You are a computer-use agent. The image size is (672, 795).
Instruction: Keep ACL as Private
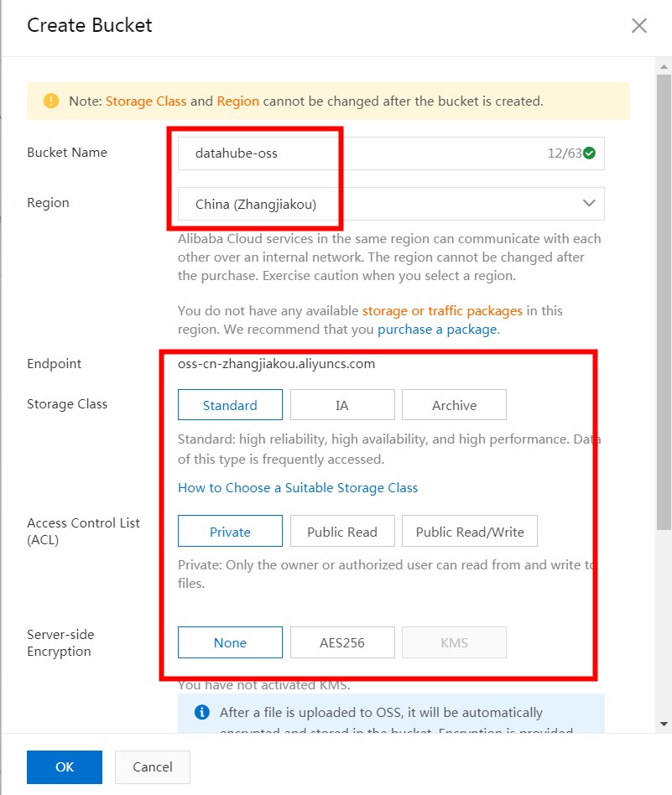230,531
